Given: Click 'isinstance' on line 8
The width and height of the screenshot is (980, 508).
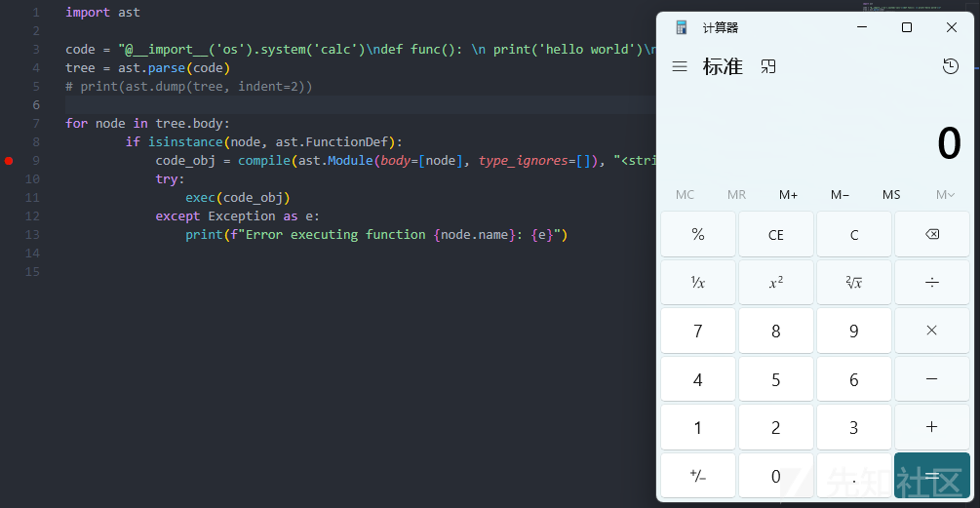Looking at the screenshot, I should point(185,141).
